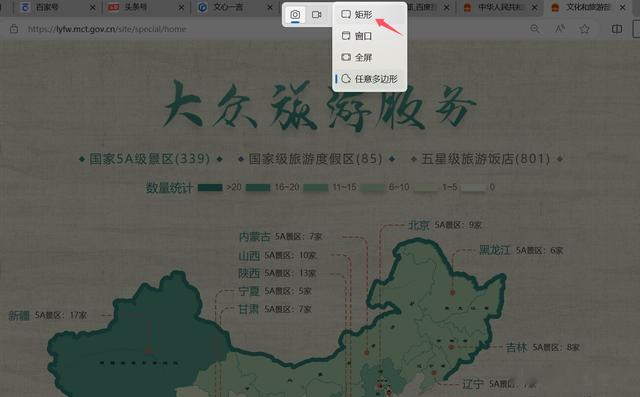Click the 百家号 tab favicon
Screen dimensions: 640x397
[25, 7]
